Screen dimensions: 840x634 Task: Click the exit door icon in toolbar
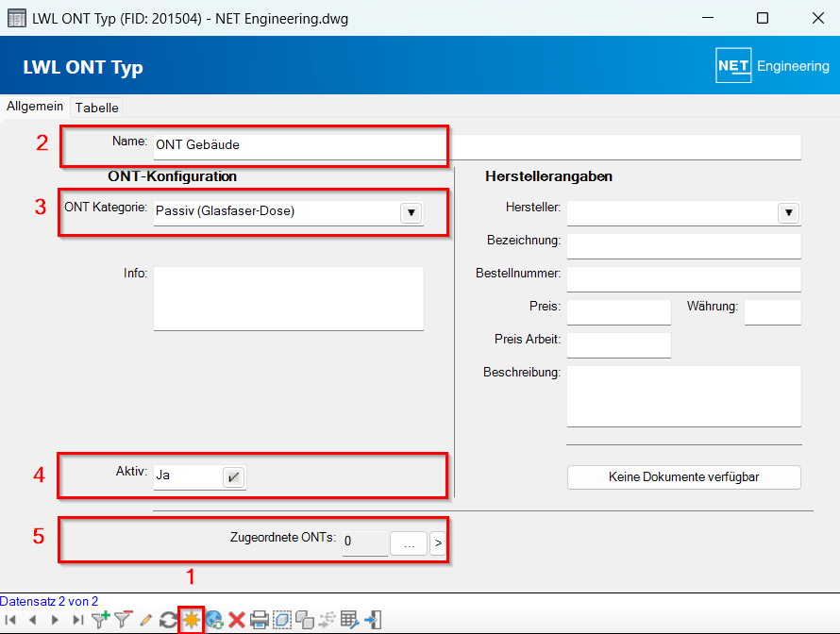(374, 620)
